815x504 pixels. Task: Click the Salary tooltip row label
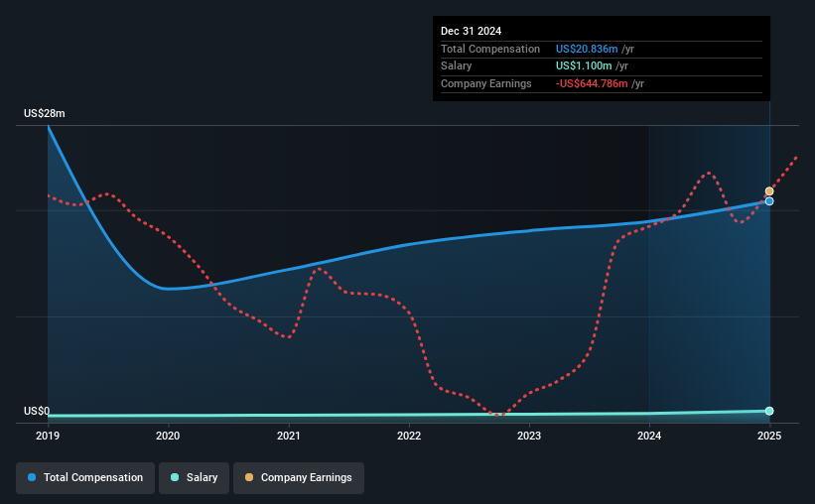(x=457, y=66)
